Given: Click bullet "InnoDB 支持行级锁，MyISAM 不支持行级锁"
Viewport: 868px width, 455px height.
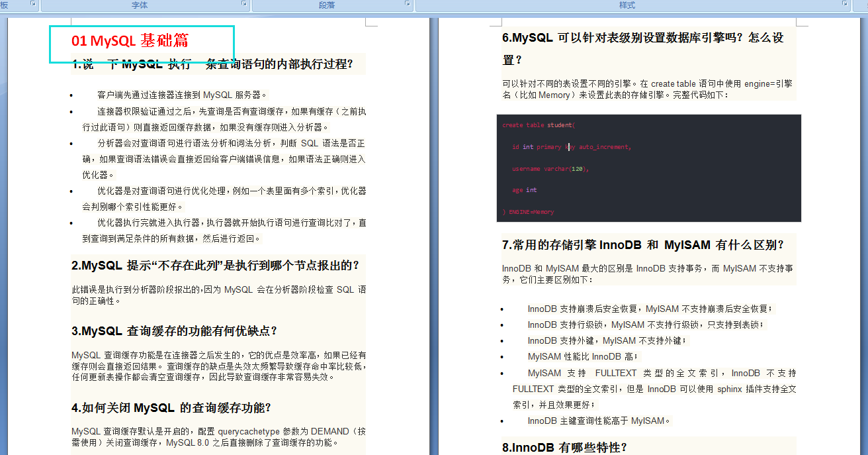Looking at the screenshot, I should (x=646, y=325).
